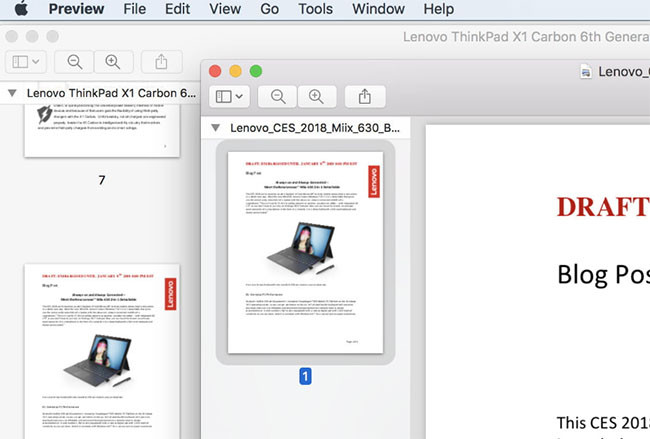
Task: Collapse the Lenovo ThinkPad X1 Carbon sidebar section
Action: [x=12, y=93]
